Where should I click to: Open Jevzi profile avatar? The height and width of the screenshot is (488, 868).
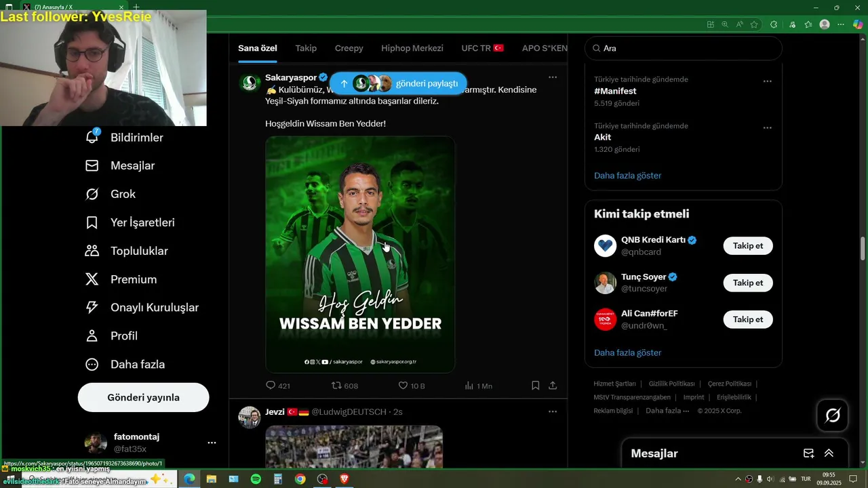pos(250,417)
